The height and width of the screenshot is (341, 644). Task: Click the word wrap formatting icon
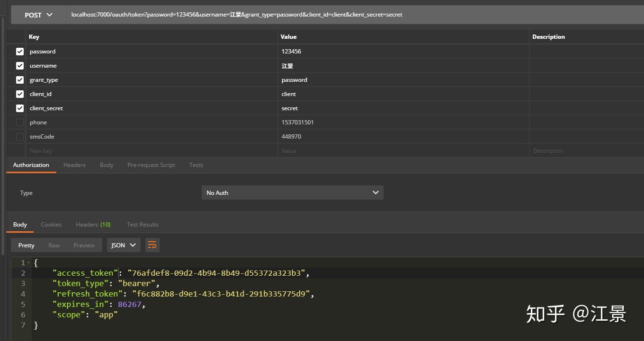[152, 245]
